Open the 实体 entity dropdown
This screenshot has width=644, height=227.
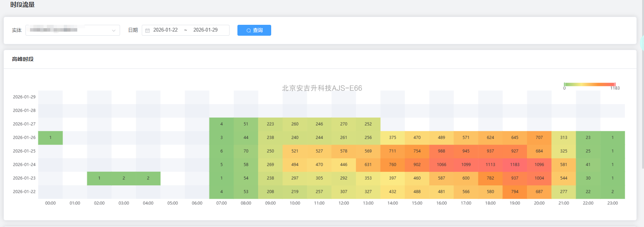pyautogui.click(x=69, y=30)
